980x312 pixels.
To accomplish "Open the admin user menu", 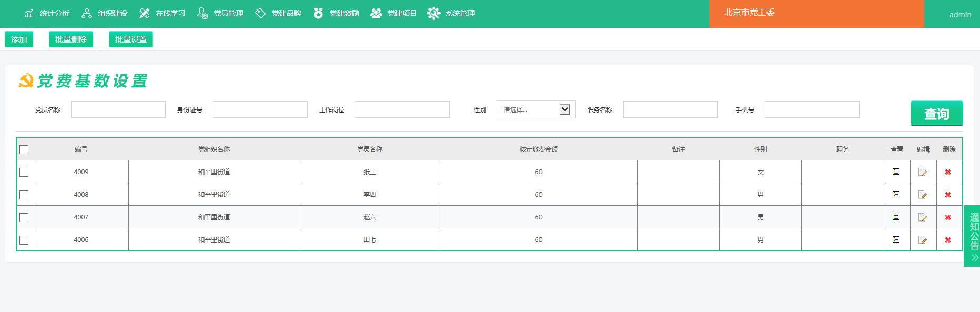I will (959, 15).
